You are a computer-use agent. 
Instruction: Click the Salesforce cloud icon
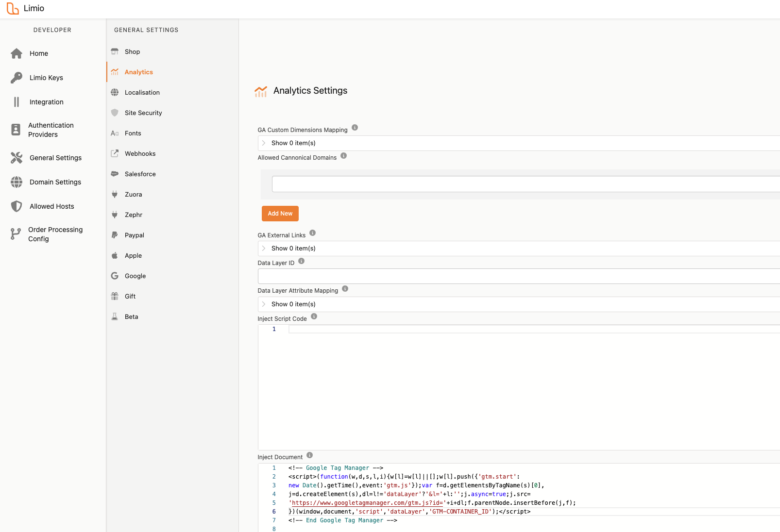click(x=115, y=174)
